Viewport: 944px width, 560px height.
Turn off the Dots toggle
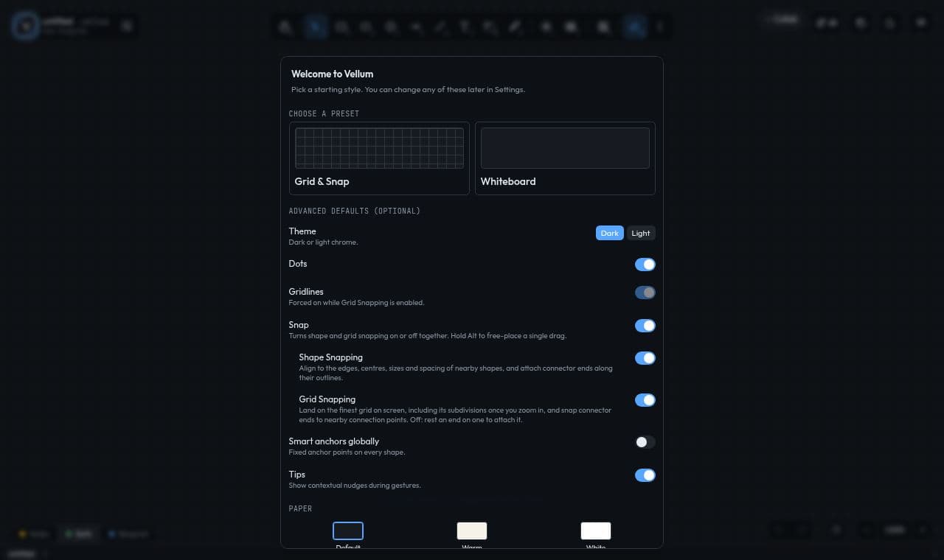tap(645, 265)
